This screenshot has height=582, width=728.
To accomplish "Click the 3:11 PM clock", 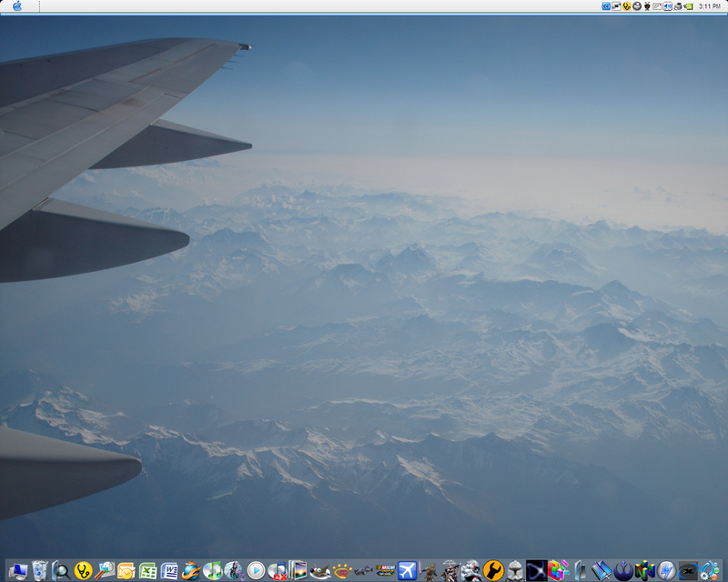I will point(710,6).
